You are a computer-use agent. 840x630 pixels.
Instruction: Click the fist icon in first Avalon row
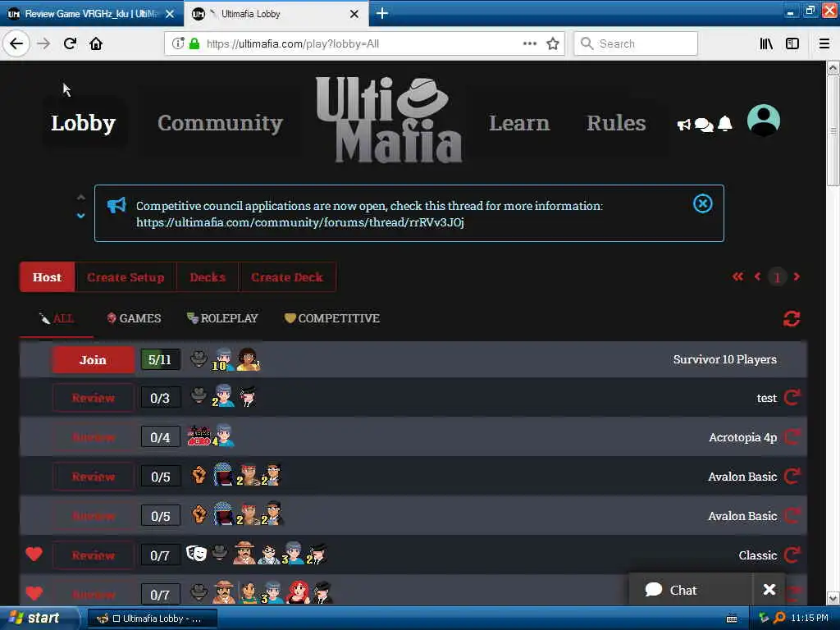tap(199, 475)
